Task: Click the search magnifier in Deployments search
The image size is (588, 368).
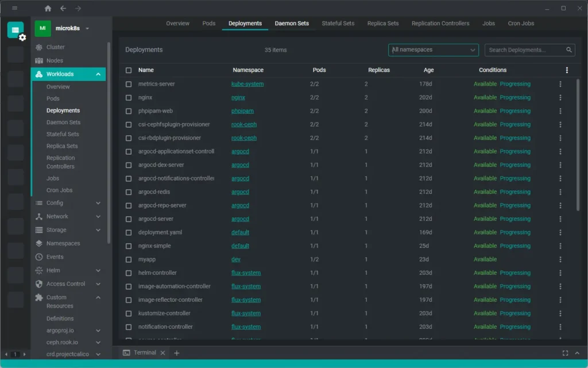Action: click(x=568, y=50)
